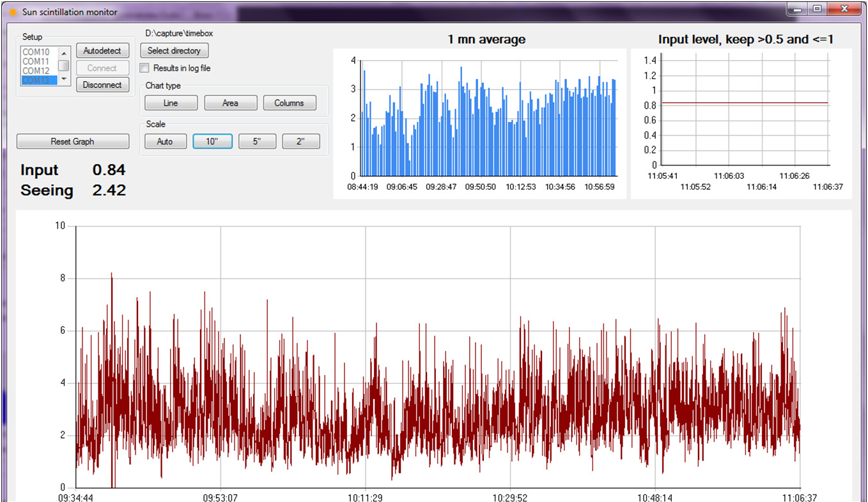Open the Select directory dialog
The image size is (868, 502).
[x=174, y=50]
